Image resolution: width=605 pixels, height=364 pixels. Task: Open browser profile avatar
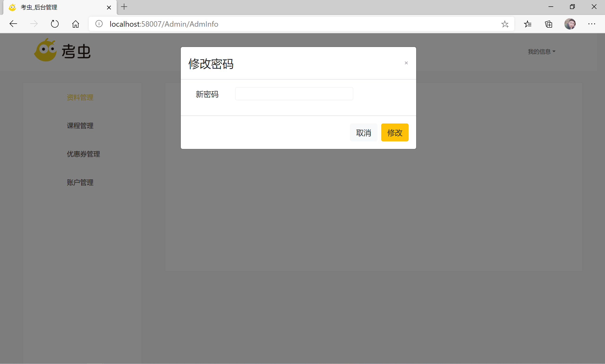(x=570, y=24)
